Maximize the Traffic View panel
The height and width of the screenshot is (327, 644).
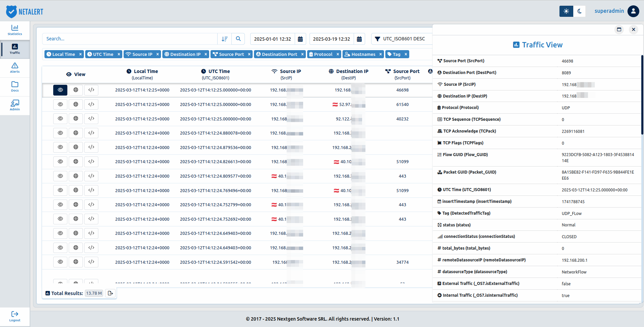619,30
